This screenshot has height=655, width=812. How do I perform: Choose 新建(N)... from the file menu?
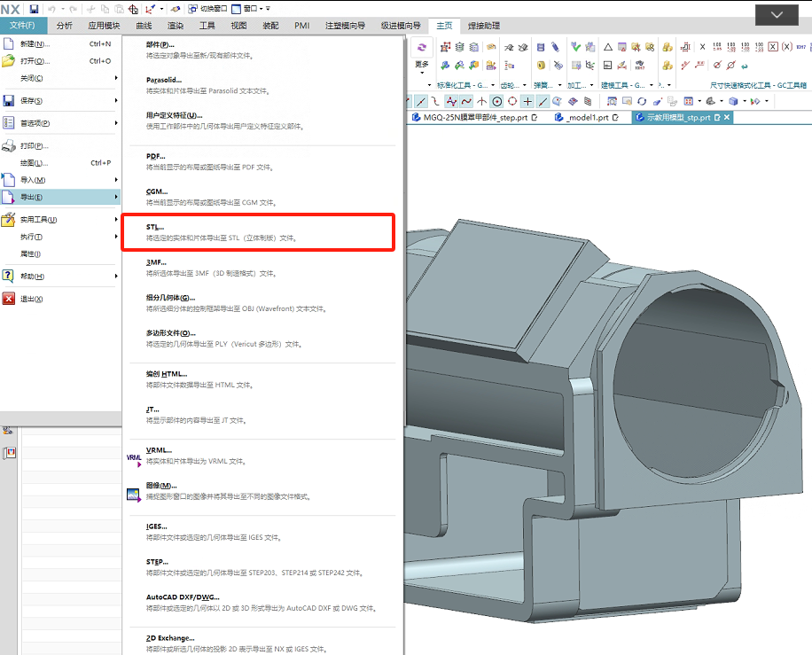pos(60,44)
